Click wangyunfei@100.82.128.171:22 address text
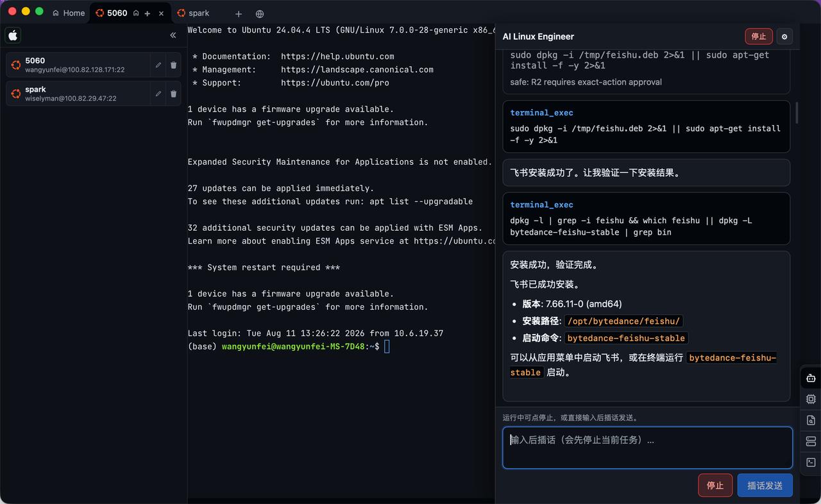821x504 pixels. (x=75, y=70)
